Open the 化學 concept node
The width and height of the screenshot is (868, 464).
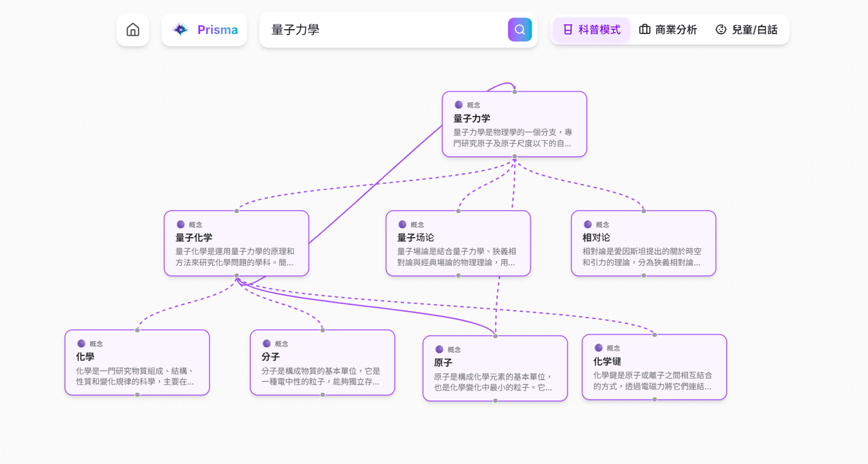[x=137, y=363]
